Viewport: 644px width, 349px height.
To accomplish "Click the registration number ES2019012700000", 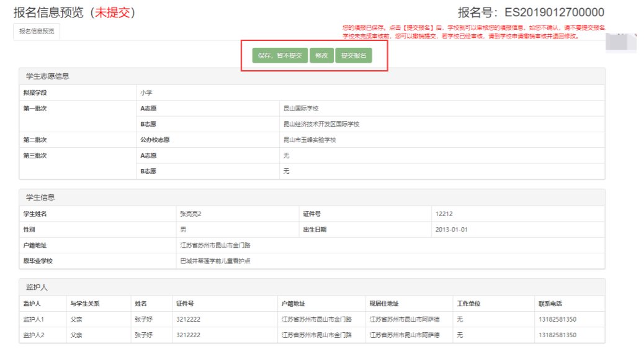I will 554,12.
